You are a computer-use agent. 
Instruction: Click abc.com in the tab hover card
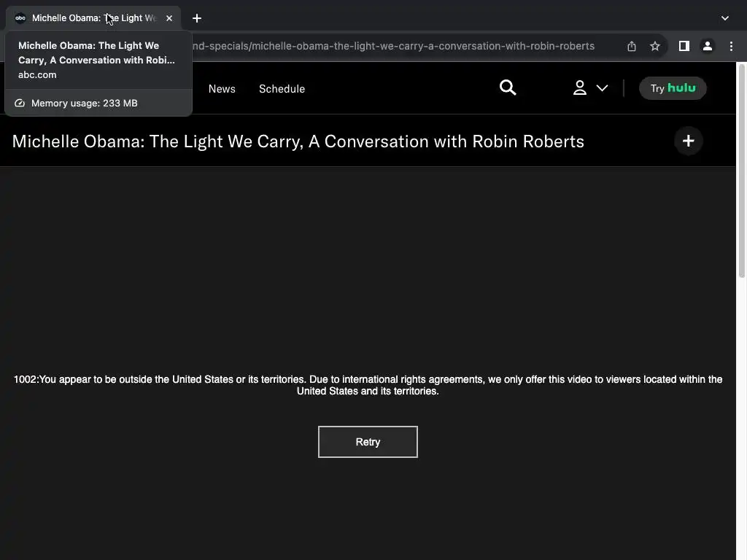[37, 75]
